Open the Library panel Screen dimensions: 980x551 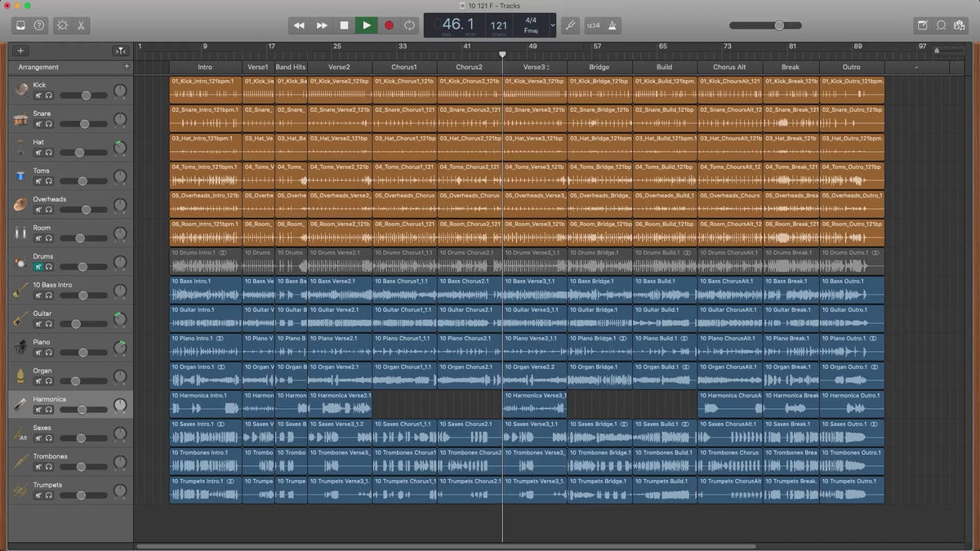coord(20,25)
